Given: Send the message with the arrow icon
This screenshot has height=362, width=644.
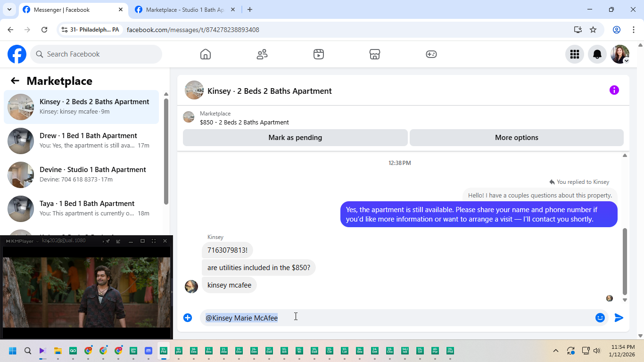Looking at the screenshot, I should pyautogui.click(x=619, y=318).
